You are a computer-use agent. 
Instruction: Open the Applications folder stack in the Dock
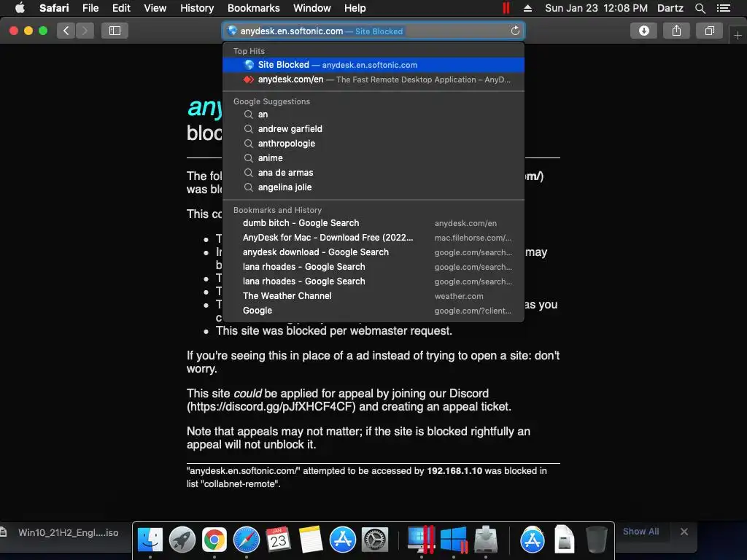point(532,540)
